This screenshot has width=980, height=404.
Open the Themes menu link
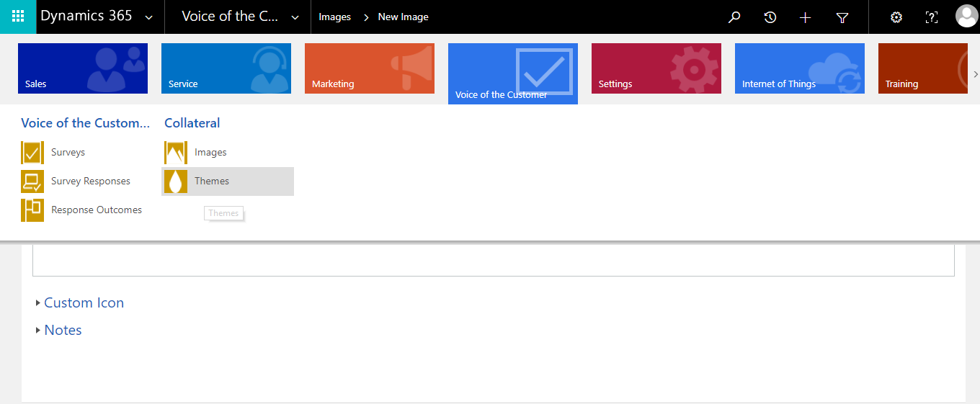pyautogui.click(x=212, y=181)
